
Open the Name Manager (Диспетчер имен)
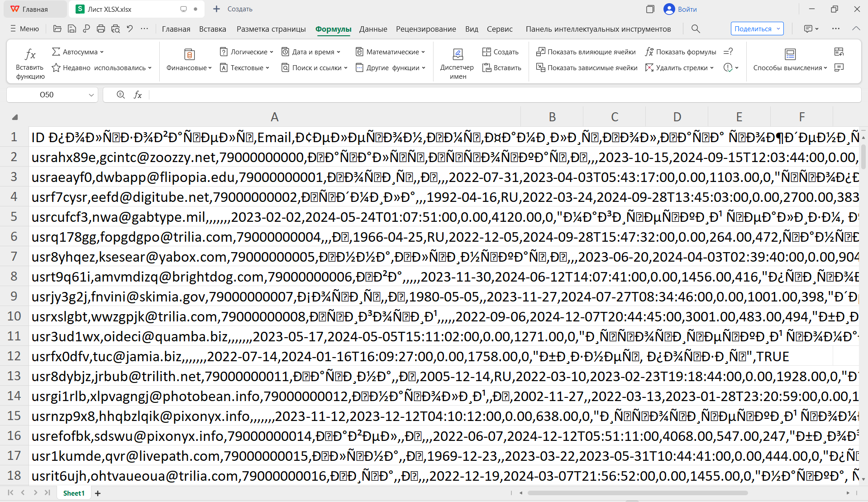457,63
